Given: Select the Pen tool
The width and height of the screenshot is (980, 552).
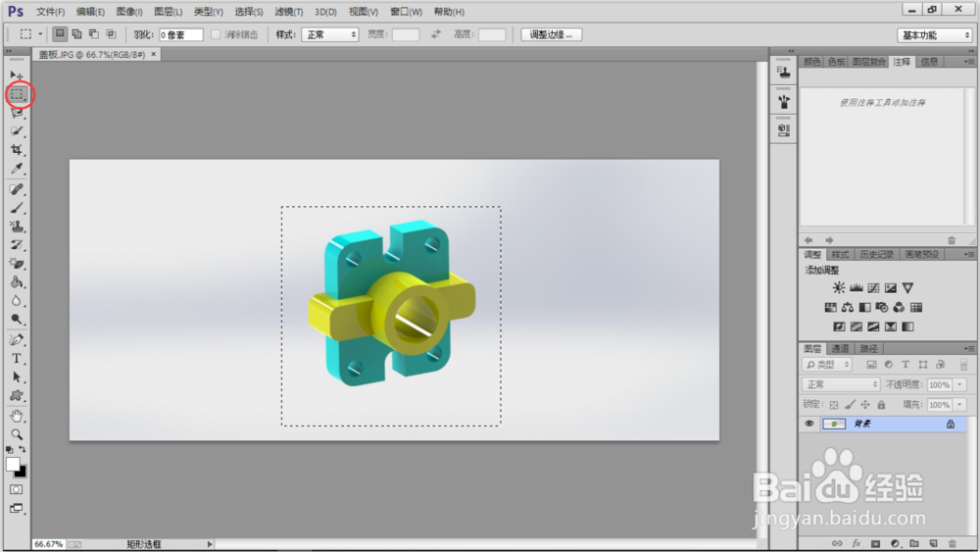Looking at the screenshot, I should click(x=17, y=340).
